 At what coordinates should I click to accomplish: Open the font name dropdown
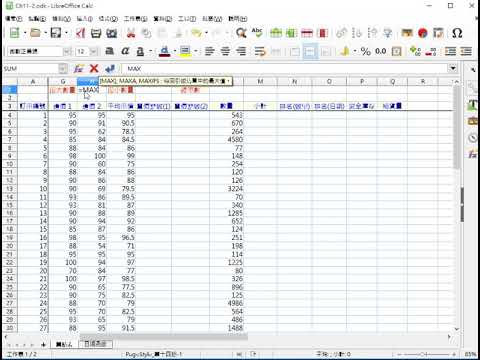[x=67, y=51]
